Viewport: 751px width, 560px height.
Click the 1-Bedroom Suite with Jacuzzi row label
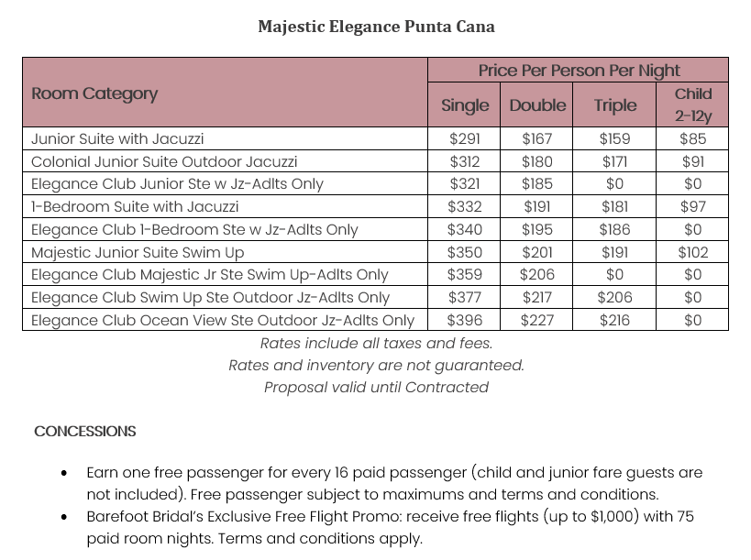135,207
